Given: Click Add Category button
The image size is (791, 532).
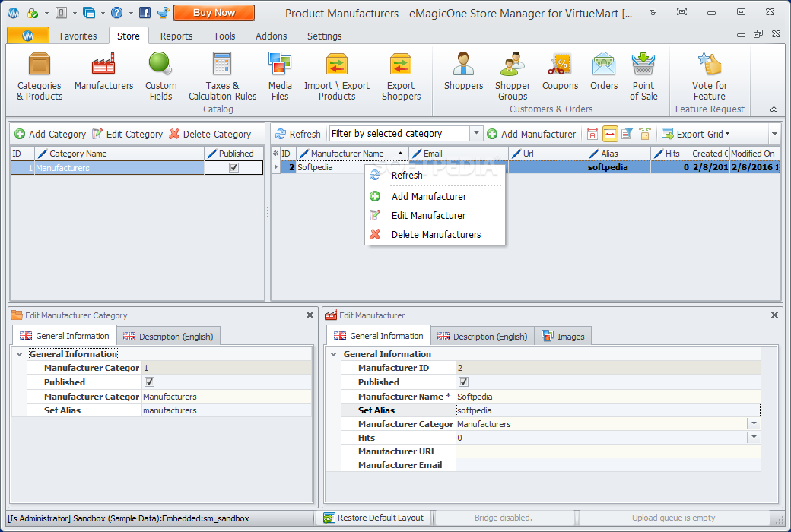Looking at the screenshot, I should [x=50, y=134].
